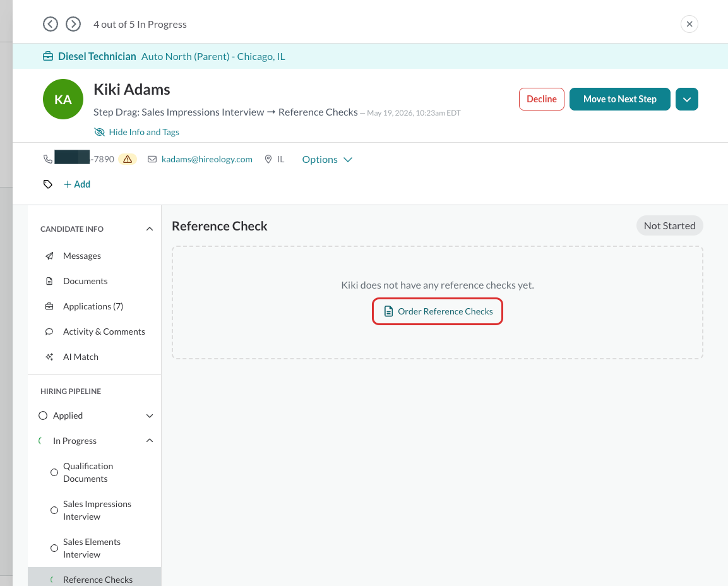
Task: Expand the Applied pipeline stage
Action: pyautogui.click(x=150, y=416)
